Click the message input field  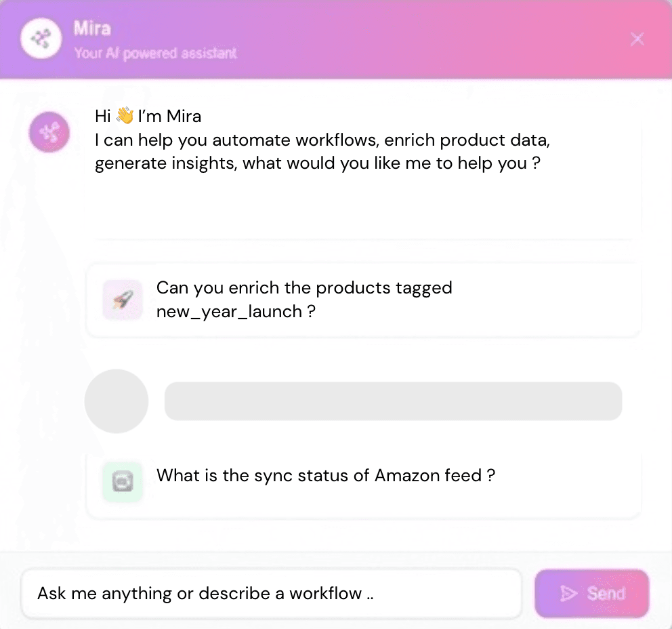tap(271, 594)
